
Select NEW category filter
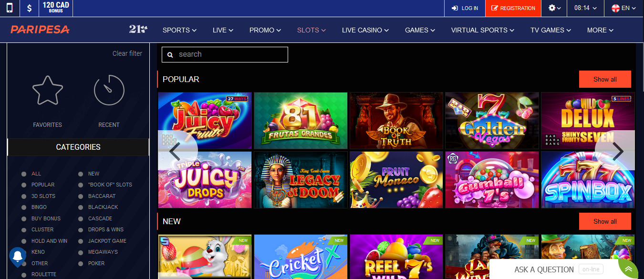click(x=94, y=174)
